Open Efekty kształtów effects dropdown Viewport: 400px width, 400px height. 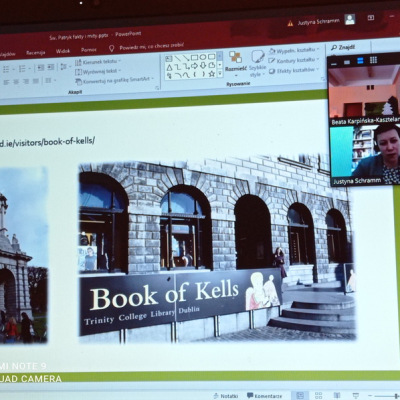[x=294, y=70]
